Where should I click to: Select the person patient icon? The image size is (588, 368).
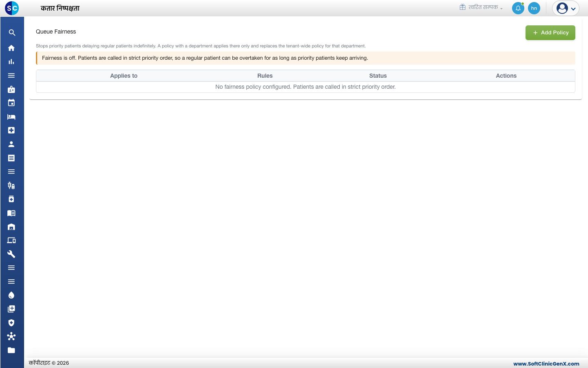coord(11,144)
